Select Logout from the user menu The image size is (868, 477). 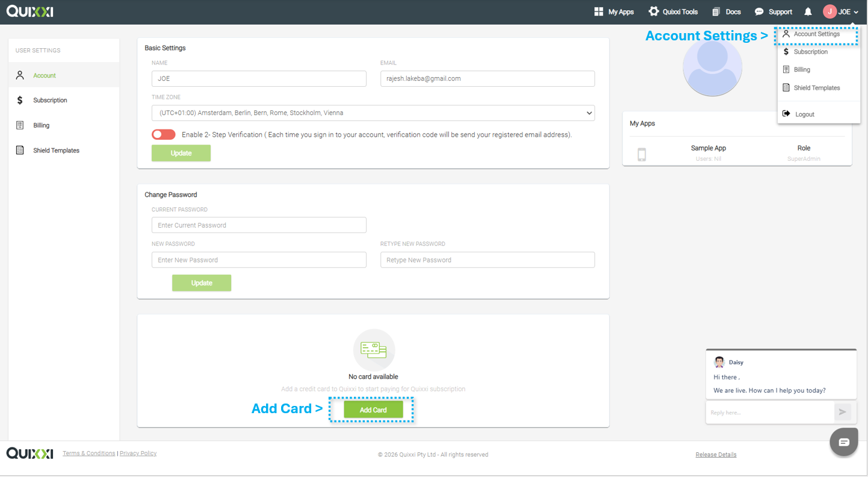805,114
